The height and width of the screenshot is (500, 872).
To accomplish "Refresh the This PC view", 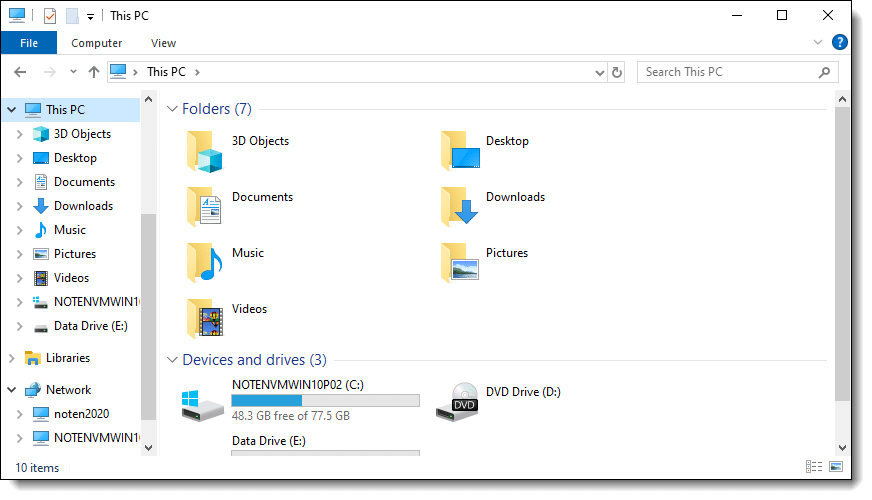I will pyautogui.click(x=617, y=72).
